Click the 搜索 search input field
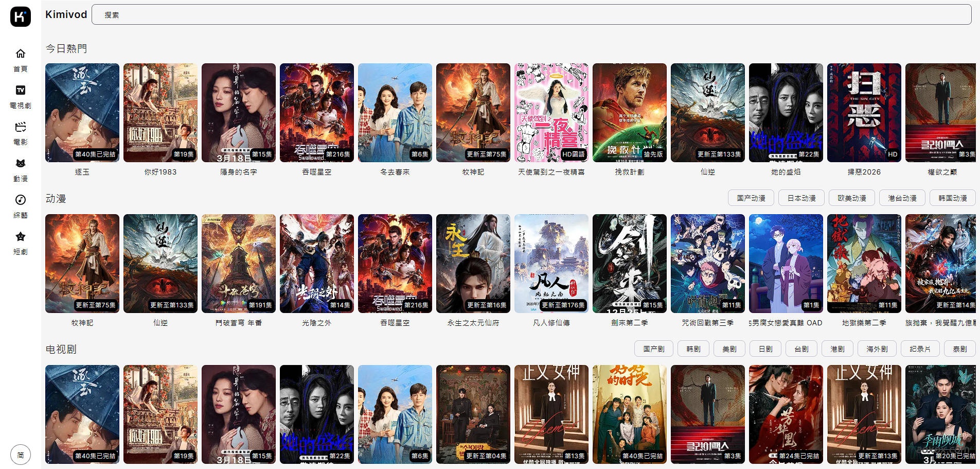This screenshot has height=469, width=980. coord(531,15)
